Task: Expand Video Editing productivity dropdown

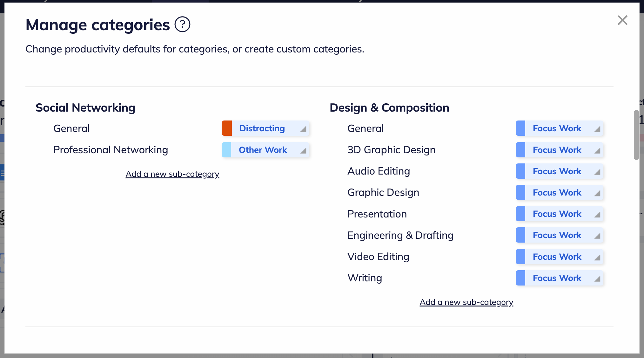Action: [560, 257]
